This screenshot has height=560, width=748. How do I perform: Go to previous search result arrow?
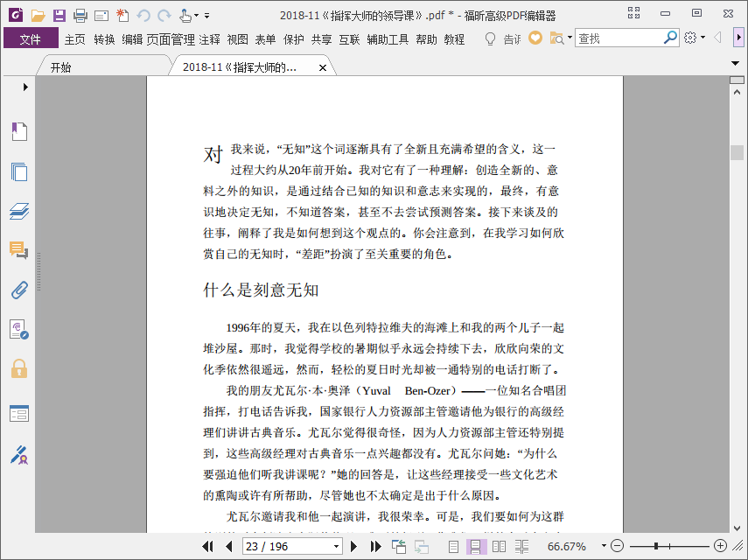click(x=717, y=38)
